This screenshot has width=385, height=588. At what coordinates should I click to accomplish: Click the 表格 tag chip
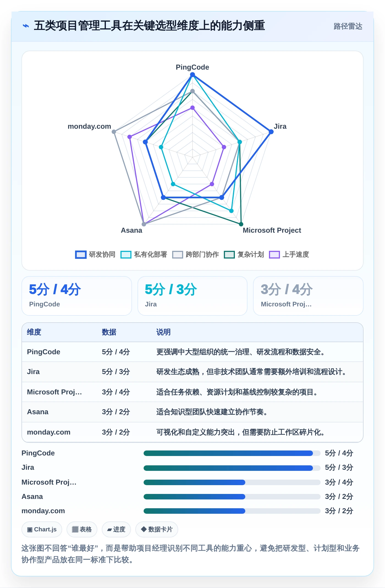[x=82, y=529]
